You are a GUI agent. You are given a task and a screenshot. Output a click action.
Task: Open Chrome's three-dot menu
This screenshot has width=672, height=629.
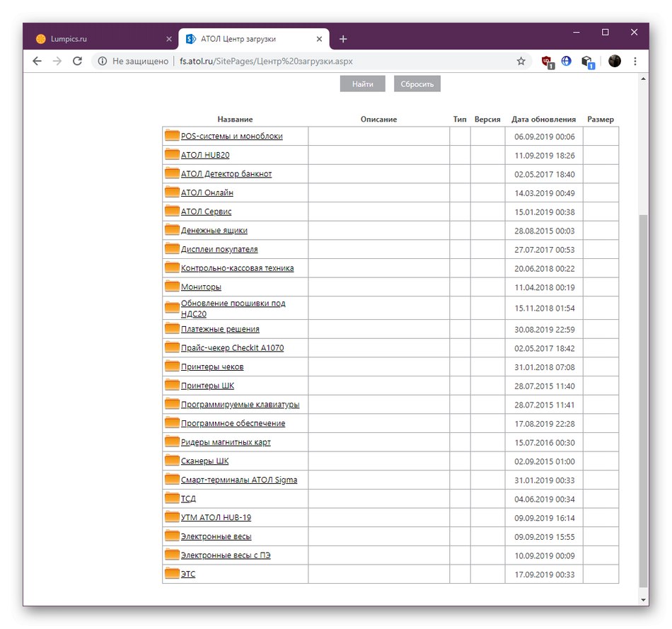(x=635, y=62)
